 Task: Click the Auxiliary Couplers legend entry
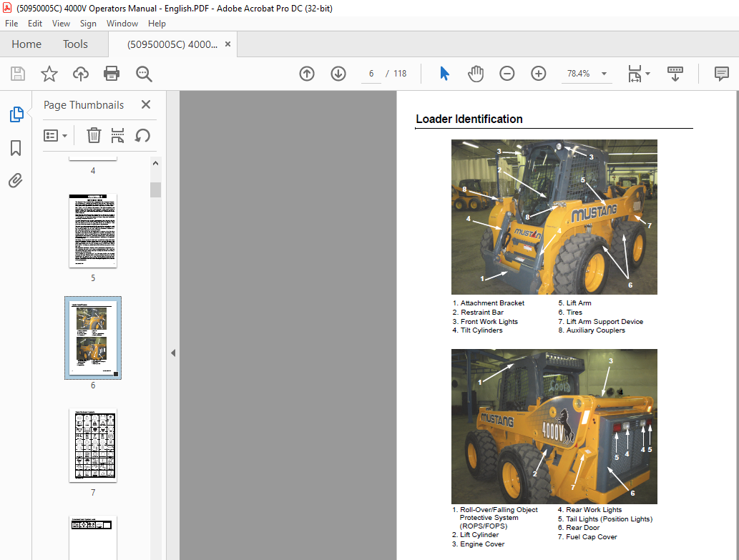pos(592,330)
